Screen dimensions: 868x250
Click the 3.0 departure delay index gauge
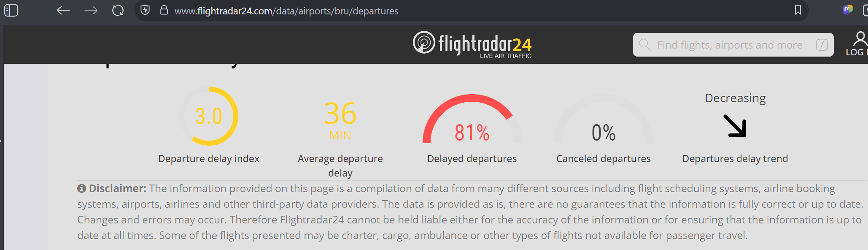[x=209, y=116]
